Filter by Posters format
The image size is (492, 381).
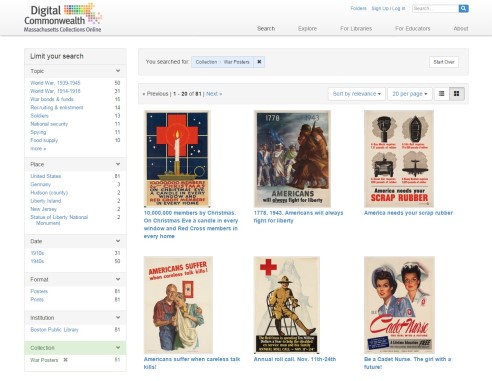tap(39, 291)
